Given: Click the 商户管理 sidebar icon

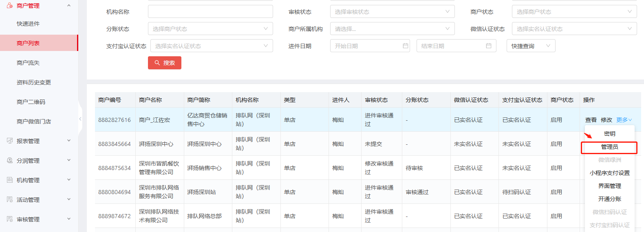Looking at the screenshot, I should 10,5.
